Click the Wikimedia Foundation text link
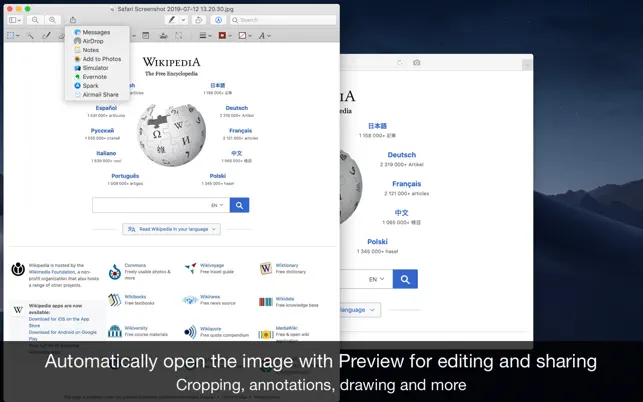 click(52, 272)
